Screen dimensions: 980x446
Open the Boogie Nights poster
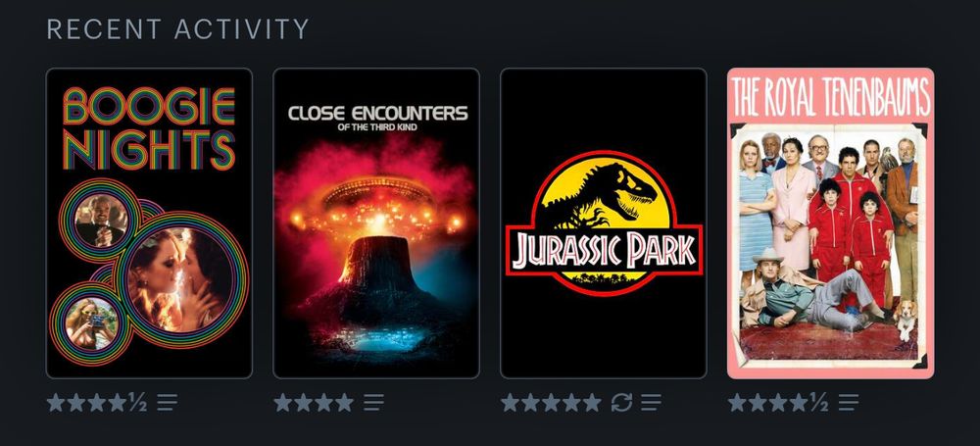point(149,223)
